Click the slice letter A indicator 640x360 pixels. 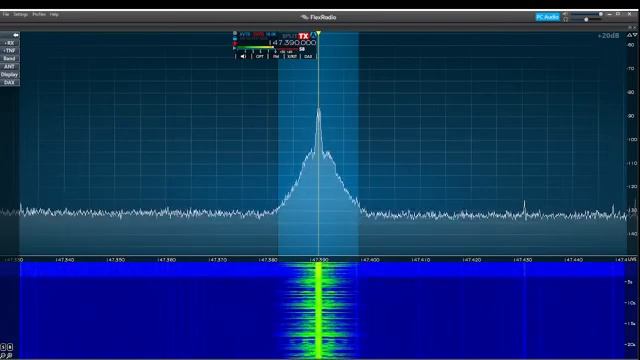(x=313, y=36)
